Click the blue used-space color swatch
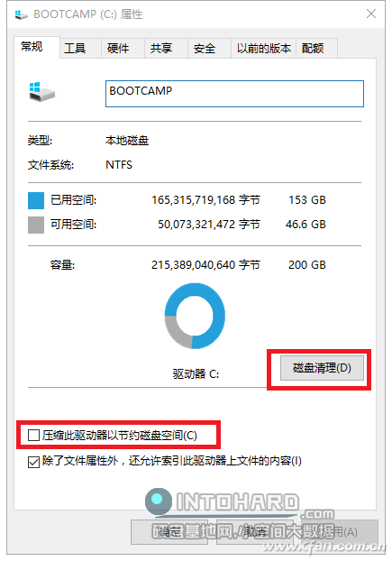Image resolution: width=392 pixels, height=561 pixels. (x=36, y=200)
